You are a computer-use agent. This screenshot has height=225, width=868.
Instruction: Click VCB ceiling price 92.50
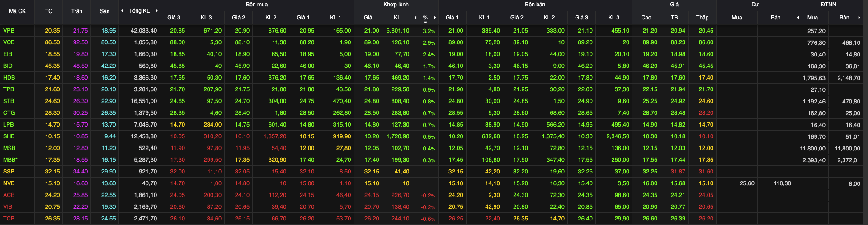coord(80,42)
